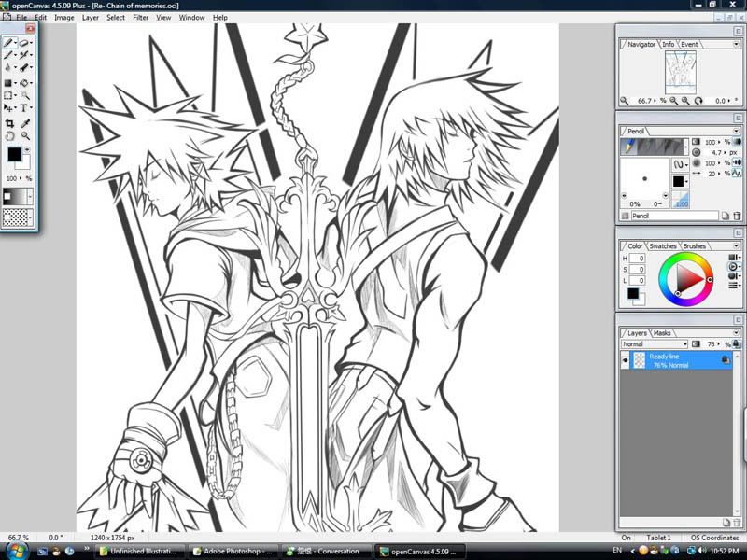The height and width of the screenshot is (560, 747).
Task: Expand the brush preset thumbnails dropdown
Action: 686,147
